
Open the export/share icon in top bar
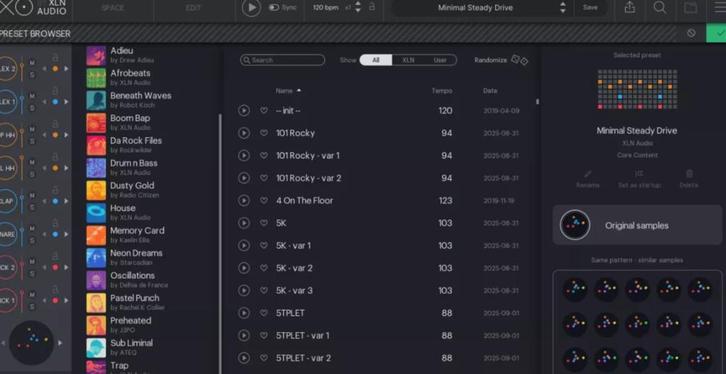[x=629, y=7]
